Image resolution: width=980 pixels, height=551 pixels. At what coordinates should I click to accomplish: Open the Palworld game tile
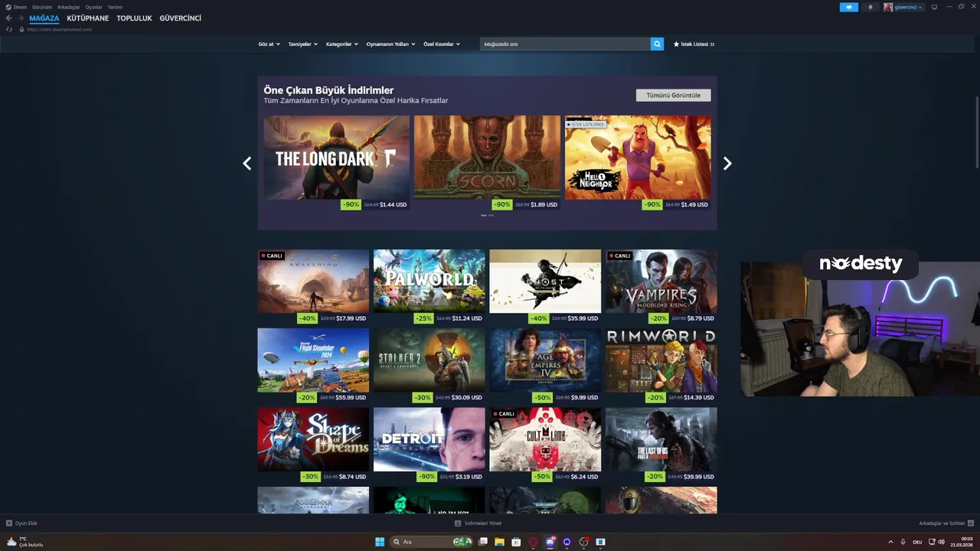[429, 286]
